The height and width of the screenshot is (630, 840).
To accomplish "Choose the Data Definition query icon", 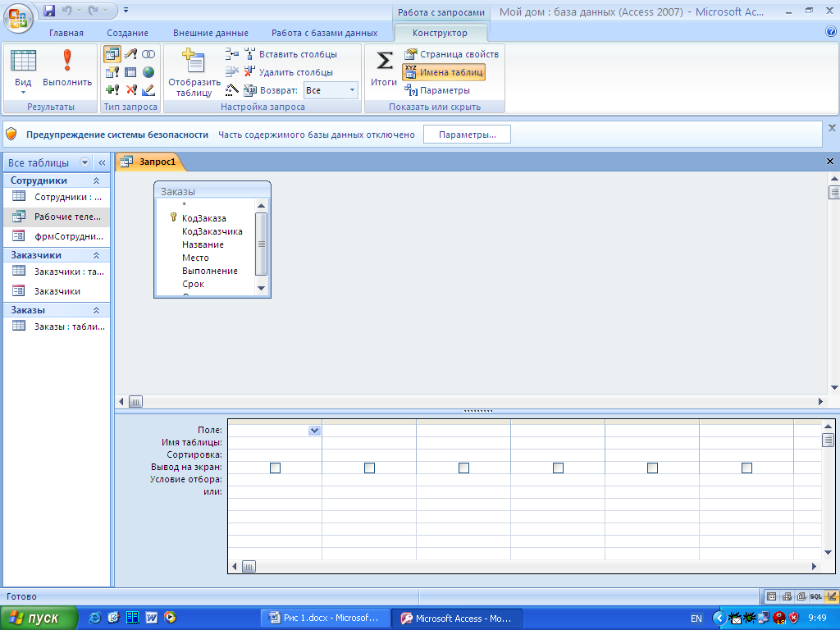I will pyautogui.click(x=148, y=89).
